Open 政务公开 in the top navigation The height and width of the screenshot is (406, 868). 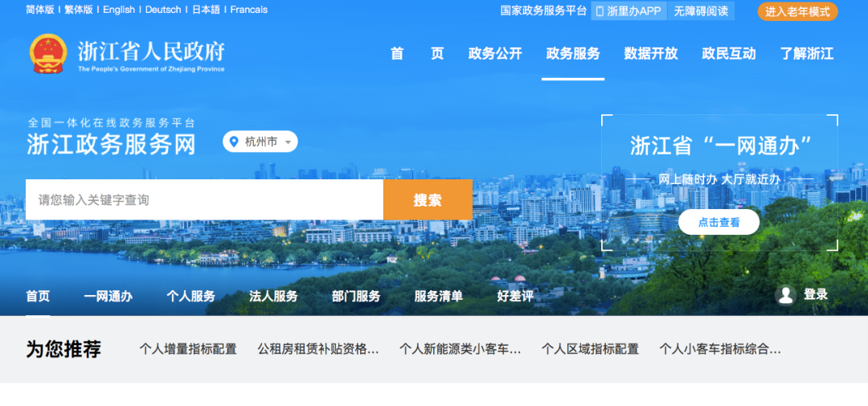tap(495, 54)
